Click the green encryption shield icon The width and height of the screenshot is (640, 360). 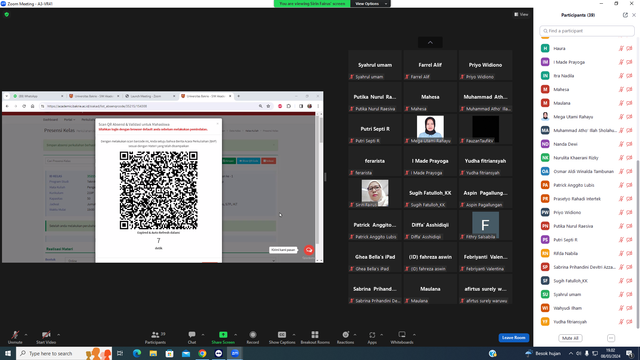[x=7, y=14]
